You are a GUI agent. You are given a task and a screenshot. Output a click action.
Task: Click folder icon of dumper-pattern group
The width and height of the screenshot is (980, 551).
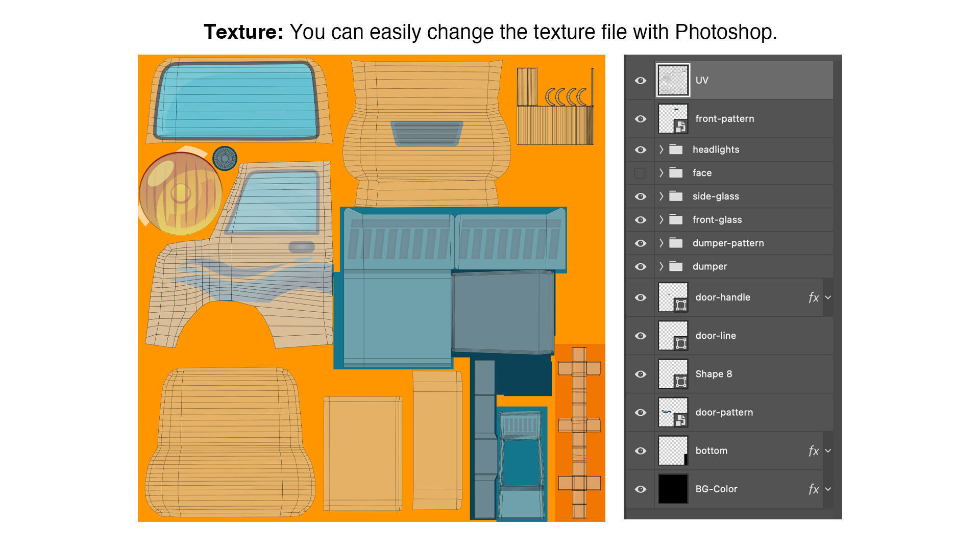[x=676, y=243]
